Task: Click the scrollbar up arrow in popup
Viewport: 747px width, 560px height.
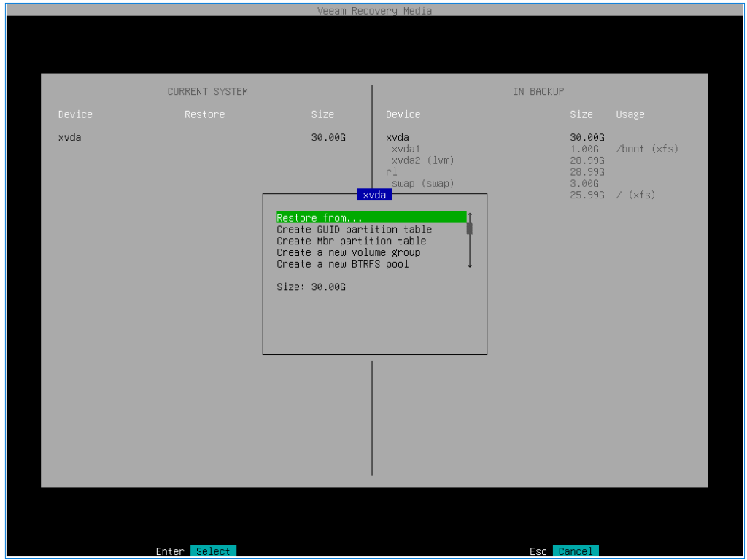Action: [x=470, y=216]
